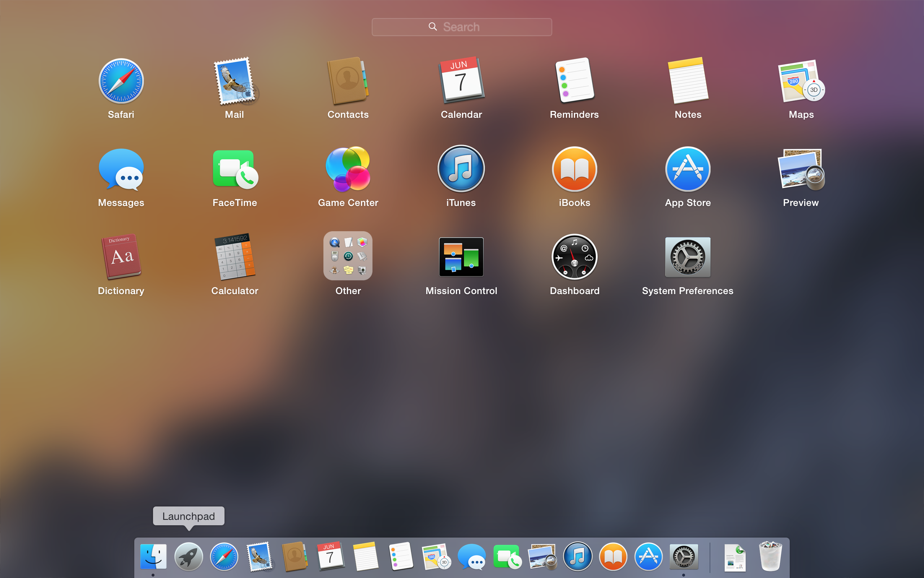This screenshot has height=578, width=924.
Task: Open the Dashboard app
Action: point(575,257)
